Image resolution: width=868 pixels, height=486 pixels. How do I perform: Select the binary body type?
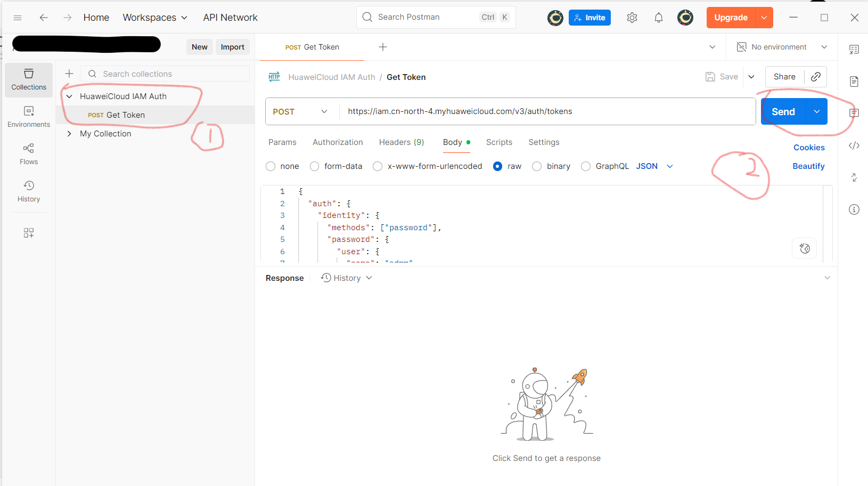537,166
